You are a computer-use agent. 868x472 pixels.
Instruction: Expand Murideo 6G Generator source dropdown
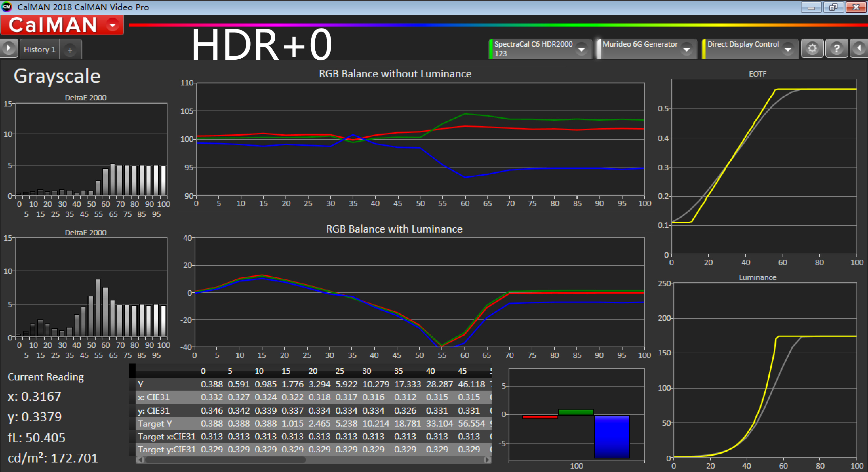[x=687, y=50]
